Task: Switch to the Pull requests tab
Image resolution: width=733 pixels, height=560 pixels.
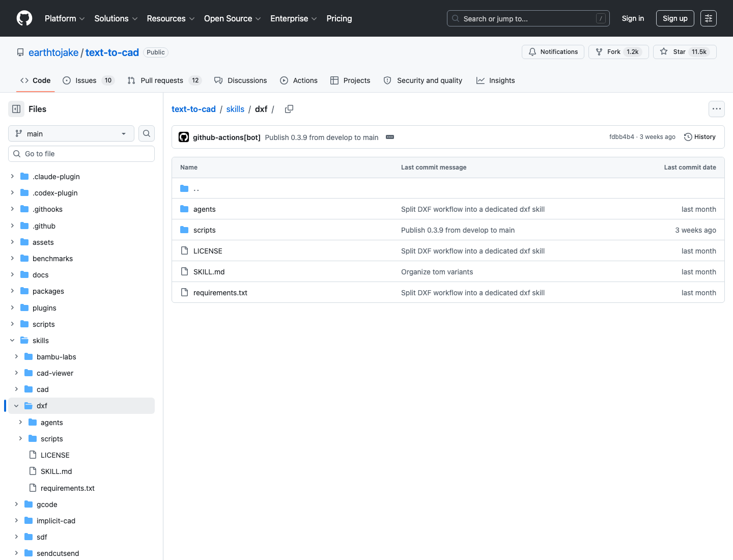Action: point(164,80)
